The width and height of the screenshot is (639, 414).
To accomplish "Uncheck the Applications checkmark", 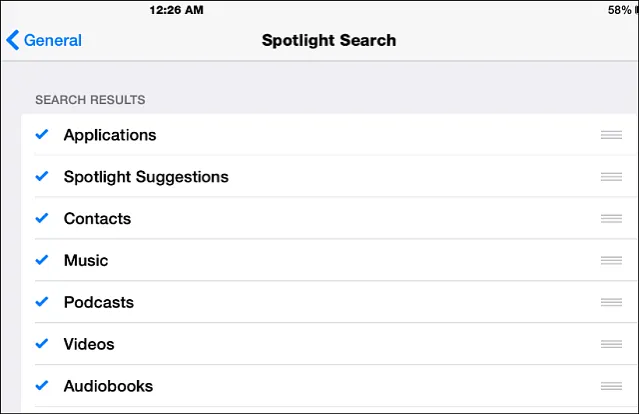I will (41, 134).
